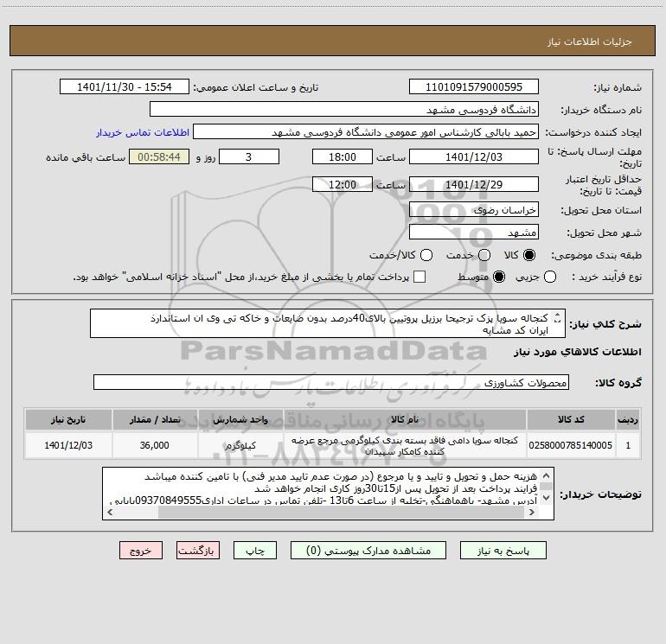Screen dimensions: 666x644
Task: Click the کیلوگرم unit cell
Action: pyautogui.click(x=240, y=445)
